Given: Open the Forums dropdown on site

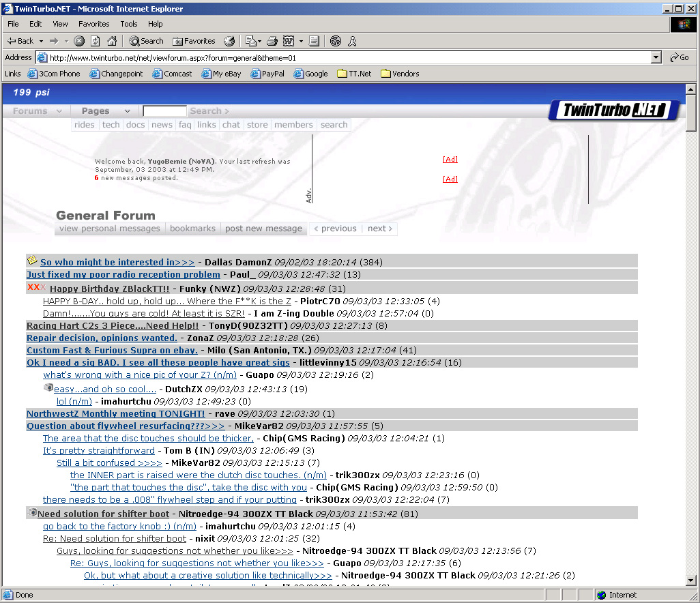Looking at the screenshot, I should [x=38, y=111].
